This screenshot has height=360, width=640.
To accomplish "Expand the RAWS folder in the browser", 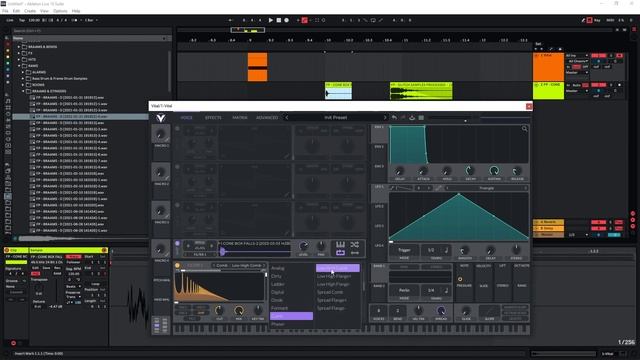I will click(x=19, y=66).
